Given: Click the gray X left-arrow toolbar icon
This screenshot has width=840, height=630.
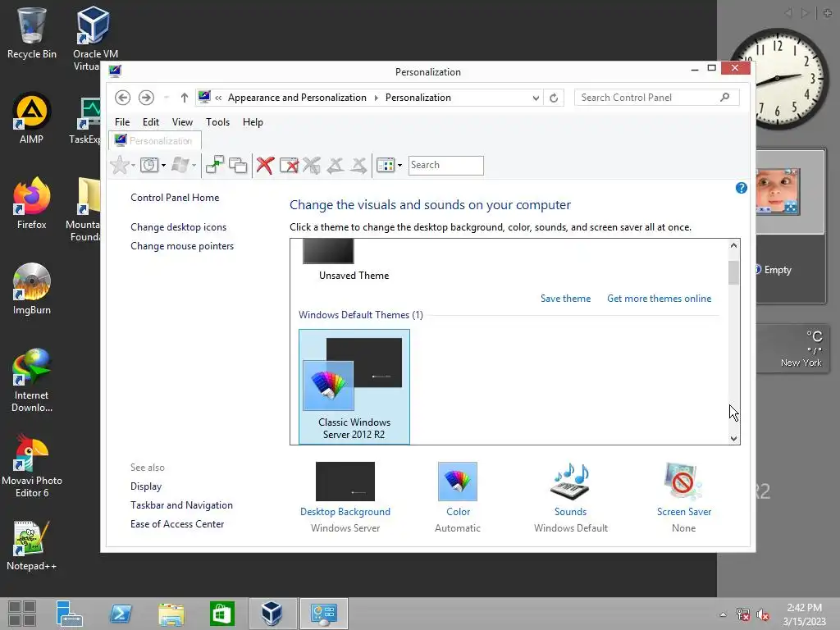Looking at the screenshot, I should [x=336, y=165].
